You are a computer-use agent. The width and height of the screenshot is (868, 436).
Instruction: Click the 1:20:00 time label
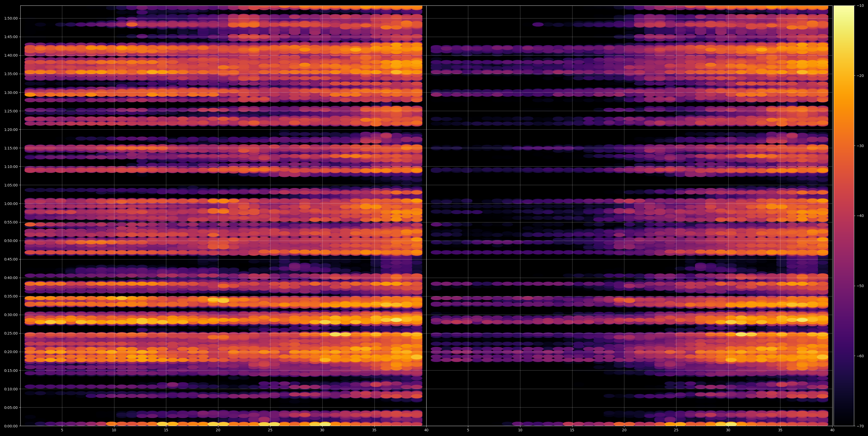point(11,129)
